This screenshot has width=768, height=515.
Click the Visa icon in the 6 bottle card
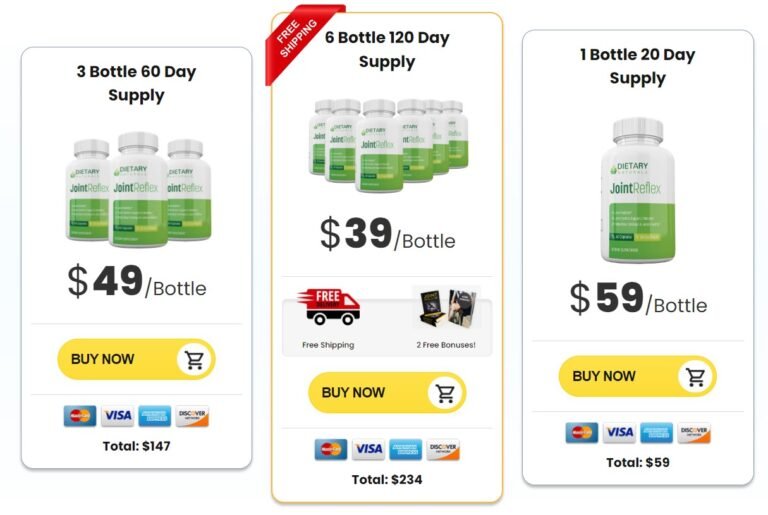[x=368, y=450]
